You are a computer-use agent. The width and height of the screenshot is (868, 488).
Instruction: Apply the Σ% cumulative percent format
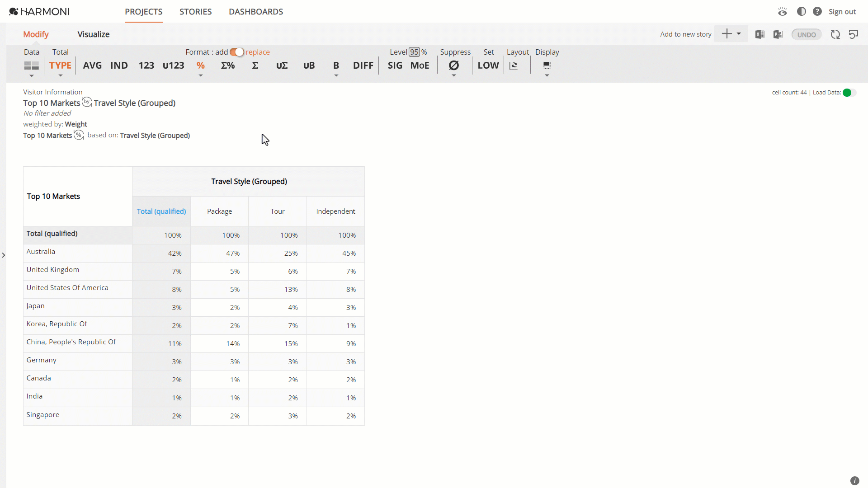(x=228, y=66)
